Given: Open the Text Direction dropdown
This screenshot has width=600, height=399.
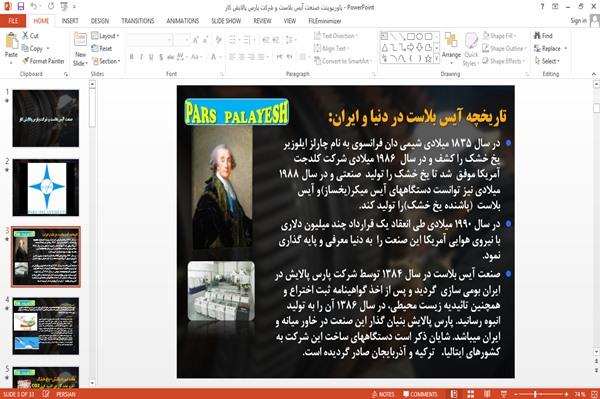Looking at the screenshot, I should (x=336, y=36).
